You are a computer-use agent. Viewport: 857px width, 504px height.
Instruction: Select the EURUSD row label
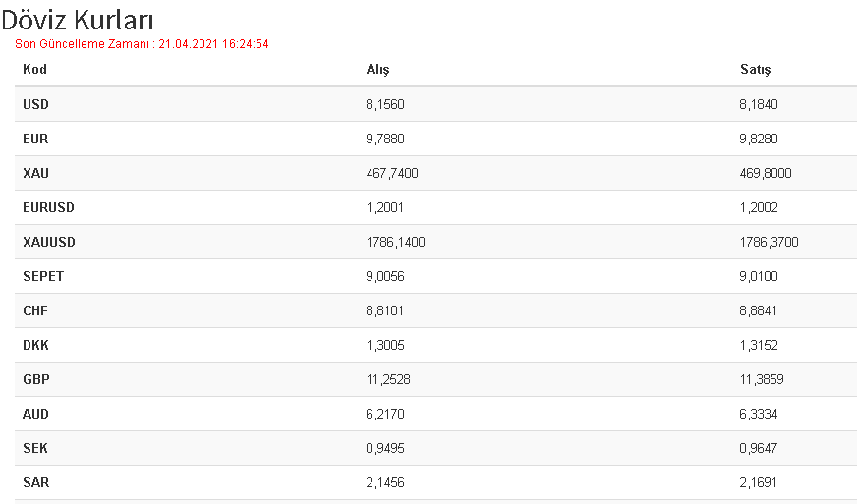[x=48, y=207]
